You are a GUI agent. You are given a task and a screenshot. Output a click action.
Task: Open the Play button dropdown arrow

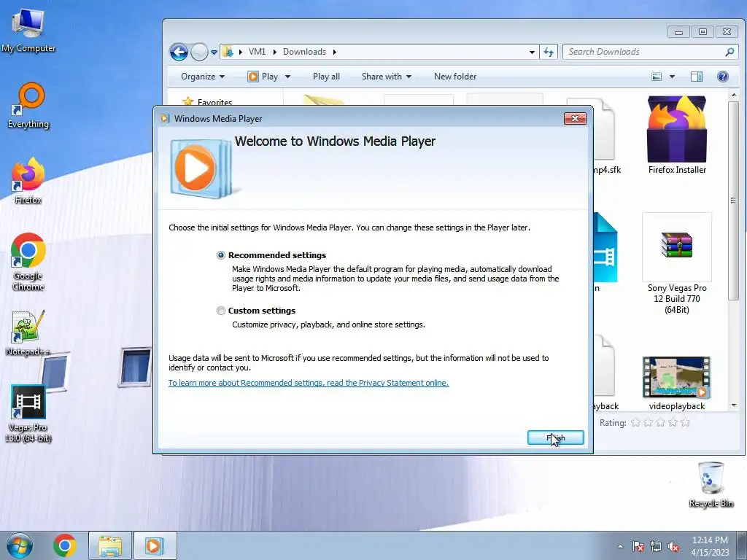pyautogui.click(x=287, y=77)
